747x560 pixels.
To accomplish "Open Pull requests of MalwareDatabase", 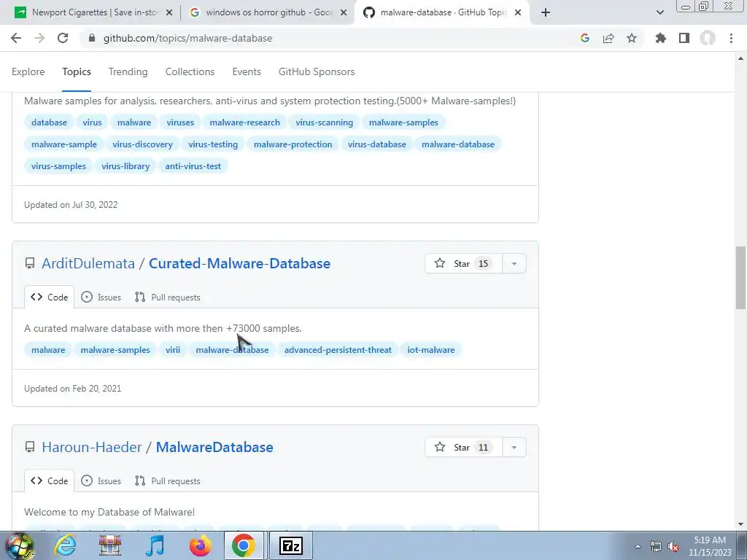I will 167,481.
